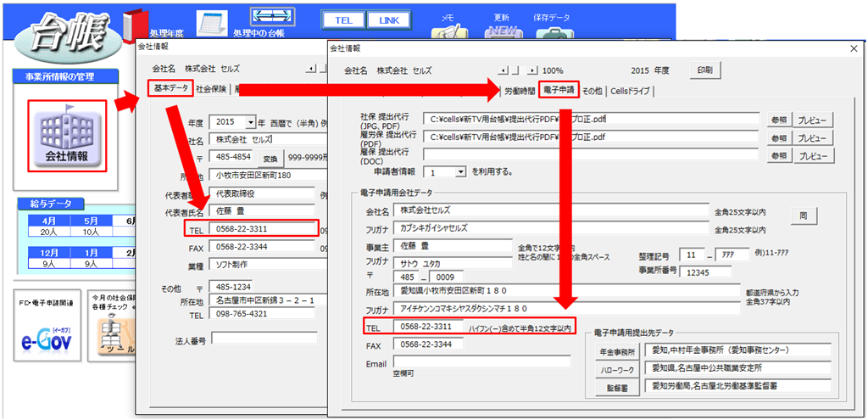Expand the 年度 2015 dropdown
This screenshot has width=868, height=420.
click(251, 122)
